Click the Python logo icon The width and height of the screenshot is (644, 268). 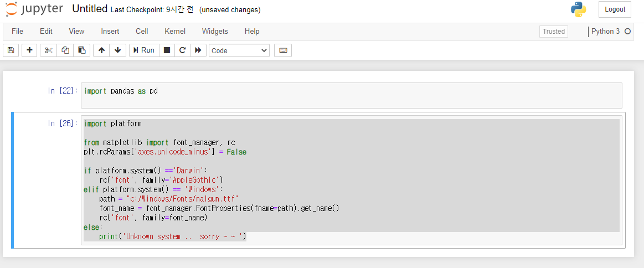pyautogui.click(x=578, y=9)
